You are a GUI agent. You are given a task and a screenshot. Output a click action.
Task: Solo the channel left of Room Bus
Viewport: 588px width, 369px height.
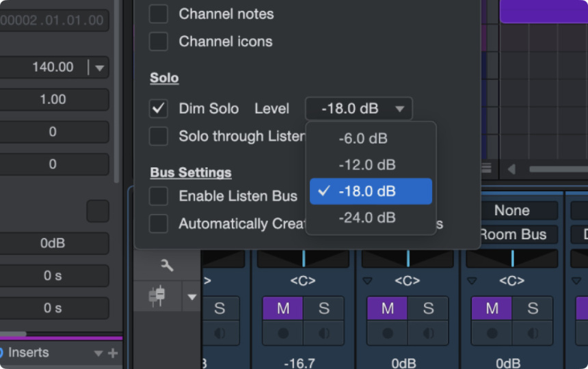(x=428, y=308)
